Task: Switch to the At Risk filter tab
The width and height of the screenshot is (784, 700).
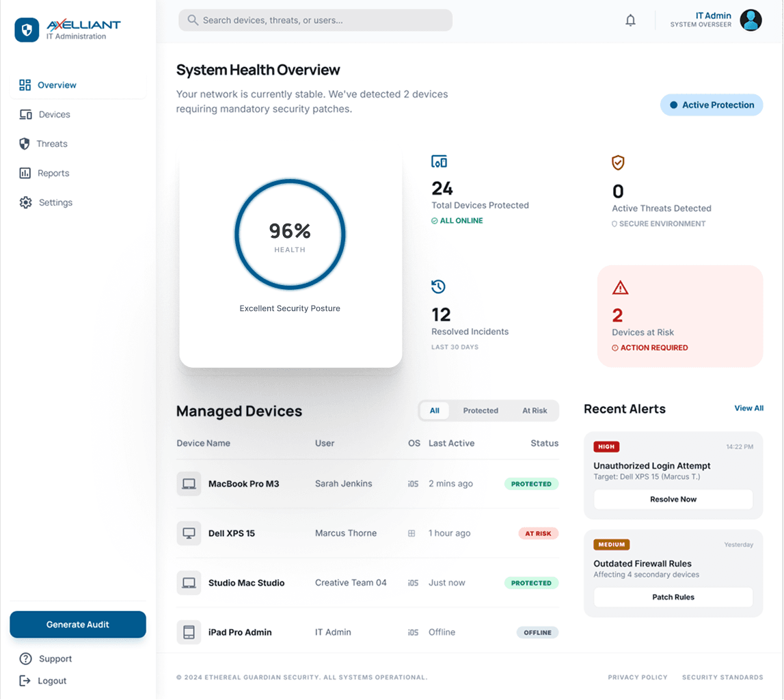Action: click(535, 411)
